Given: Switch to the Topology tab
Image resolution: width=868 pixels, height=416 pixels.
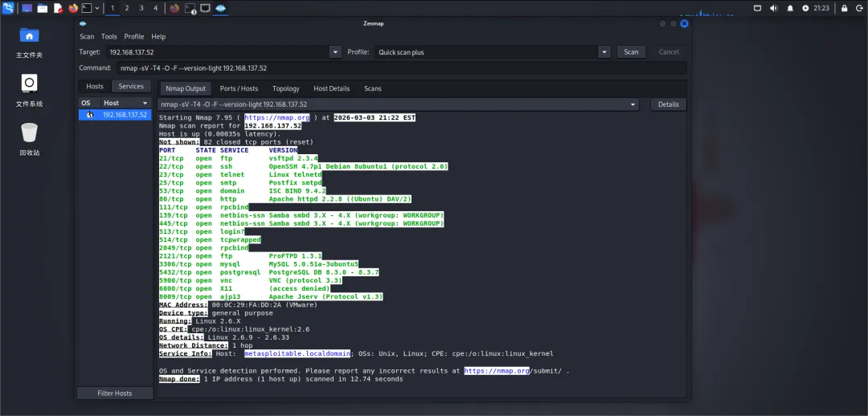Looking at the screenshot, I should [x=285, y=88].
